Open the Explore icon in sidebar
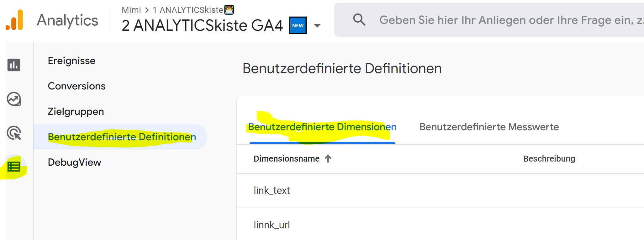 pos(14,99)
